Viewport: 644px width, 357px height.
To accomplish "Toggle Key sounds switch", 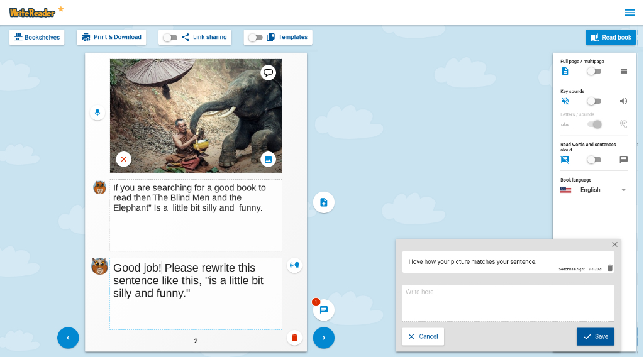I will [594, 101].
